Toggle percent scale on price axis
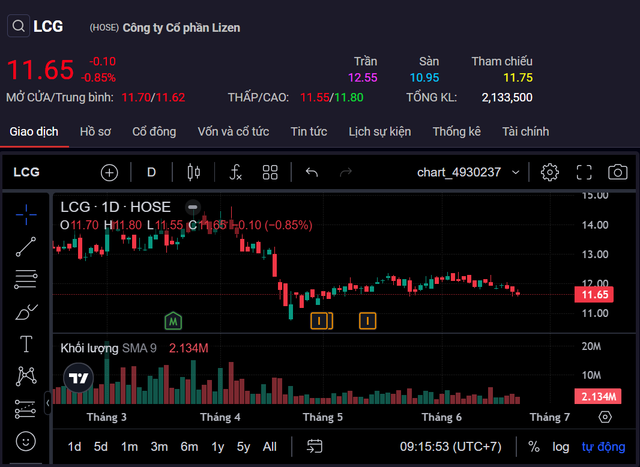Screen dimensions: 640x467 pyautogui.click(x=533, y=446)
